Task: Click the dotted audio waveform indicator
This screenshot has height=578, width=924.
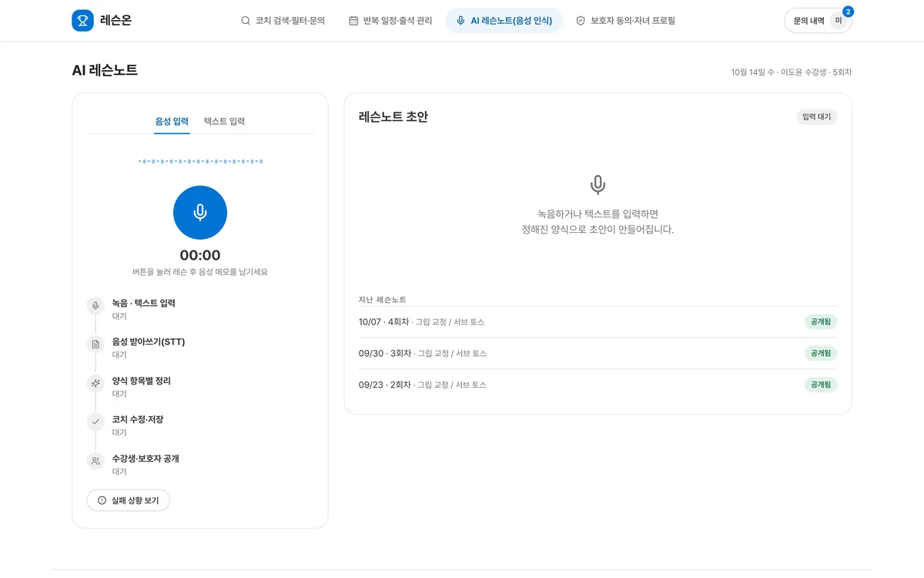Action: pos(200,162)
